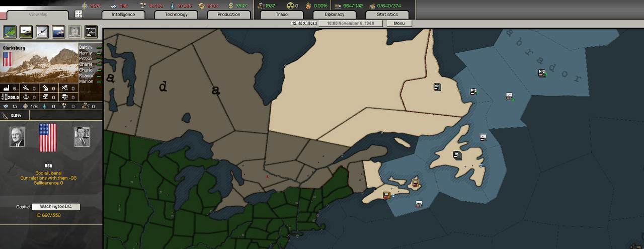Select Harris in the adjacent province list
644x249 pixels.
click(x=86, y=53)
